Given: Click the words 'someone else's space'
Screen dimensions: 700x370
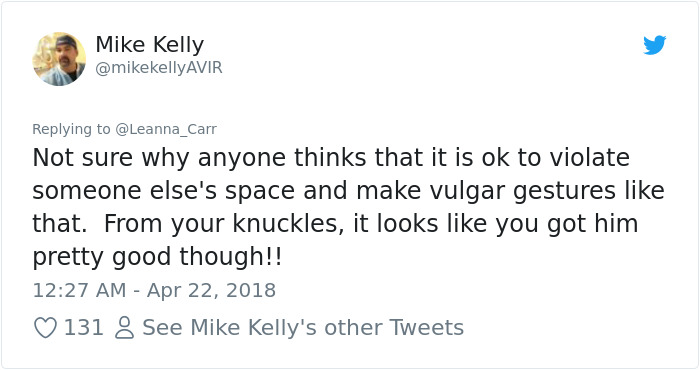Looking at the screenshot, I should coord(163,191).
